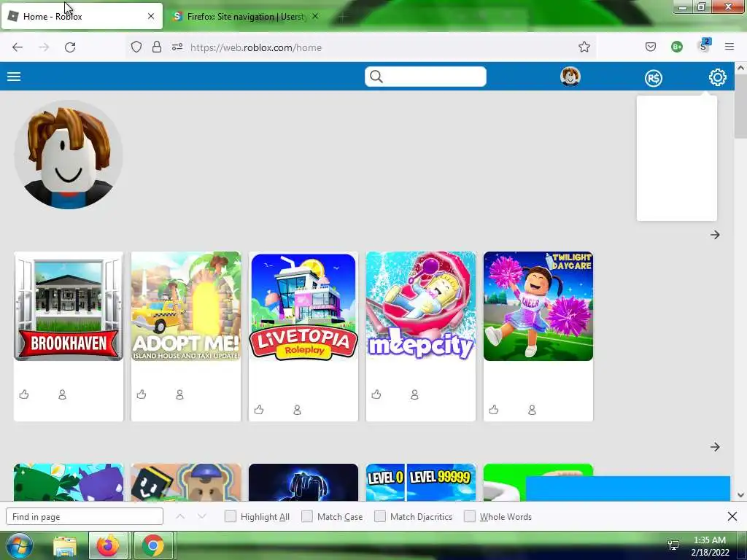Enable the Whole Words checkbox
This screenshot has width=747, height=560.
[x=470, y=517]
